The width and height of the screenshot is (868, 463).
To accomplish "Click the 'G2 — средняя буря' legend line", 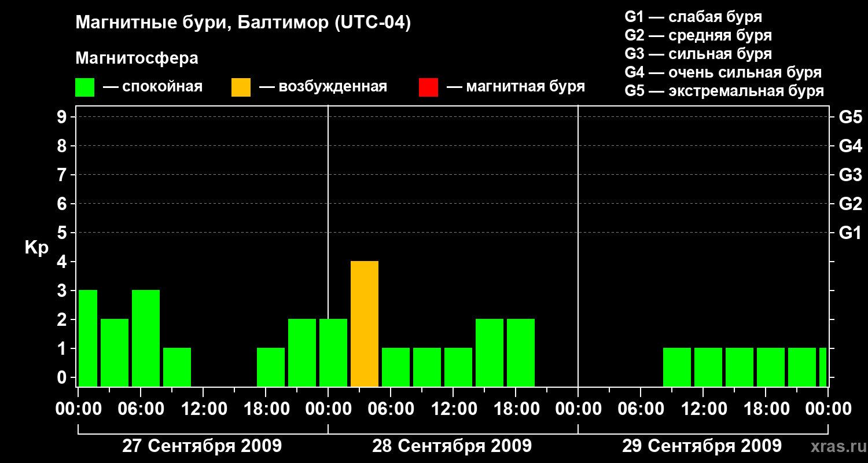I will 698,35.
